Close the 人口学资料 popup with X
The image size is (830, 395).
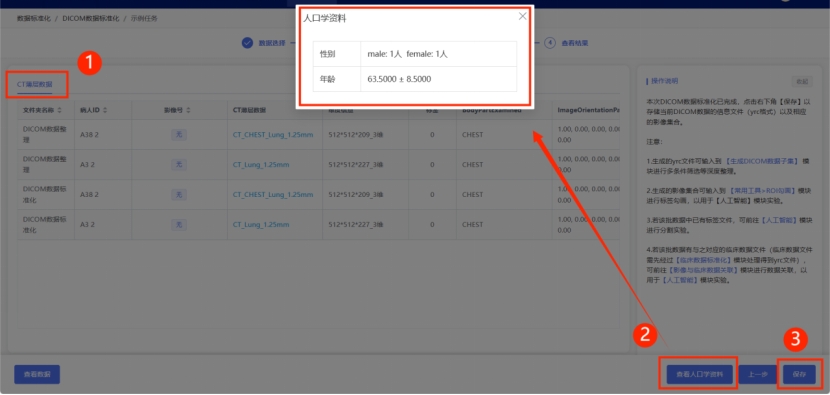tap(522, 16)
